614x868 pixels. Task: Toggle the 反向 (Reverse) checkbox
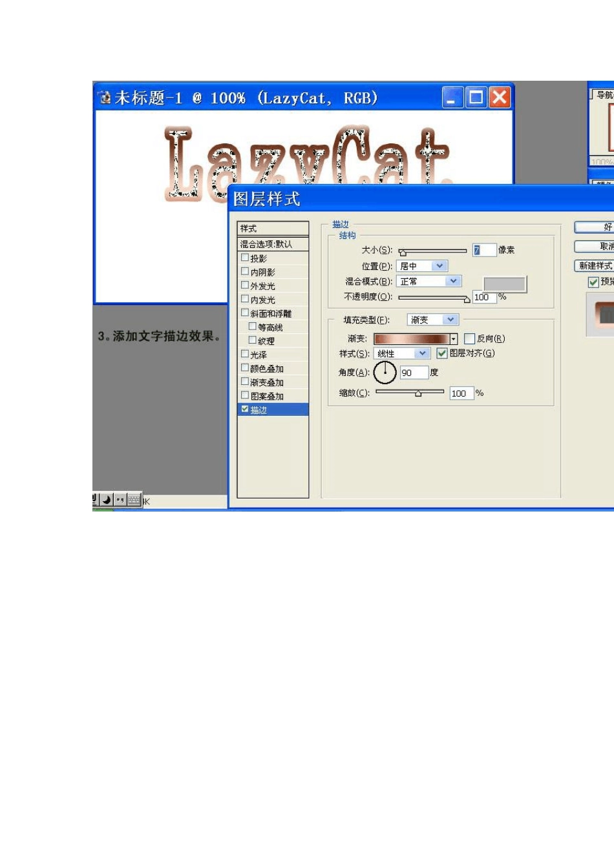[470, 338]
